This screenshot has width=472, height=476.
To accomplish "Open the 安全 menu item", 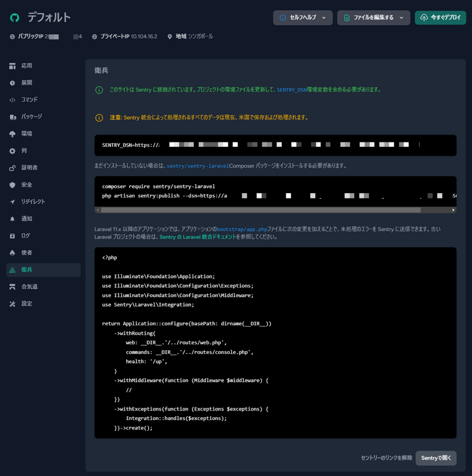I will point(43,185).
